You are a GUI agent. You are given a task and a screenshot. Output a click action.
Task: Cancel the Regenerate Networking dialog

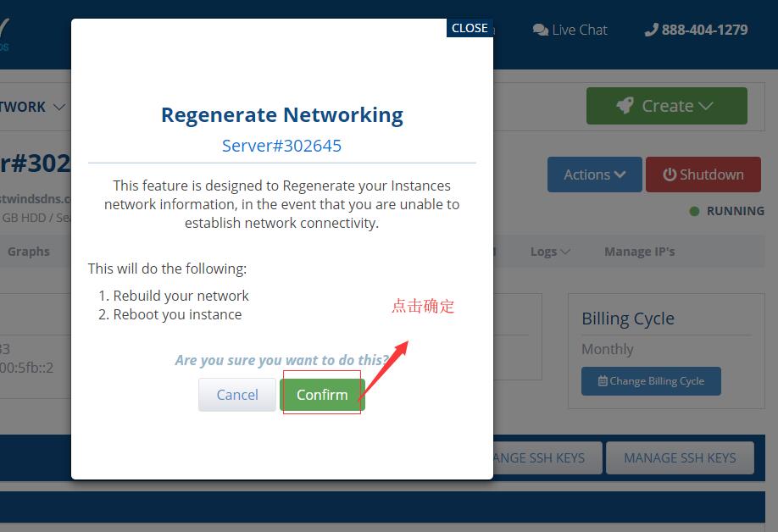(x=236, y=395)
